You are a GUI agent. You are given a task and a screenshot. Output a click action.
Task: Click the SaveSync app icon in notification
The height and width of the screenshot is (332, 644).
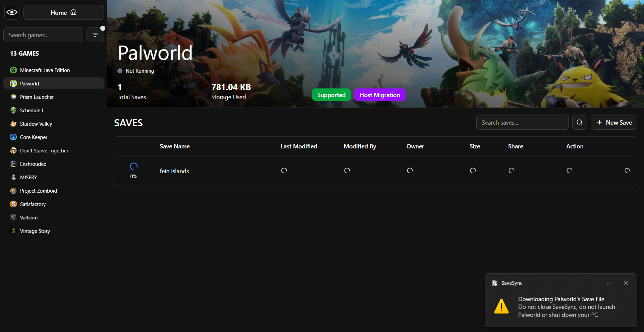click(495, 283)
